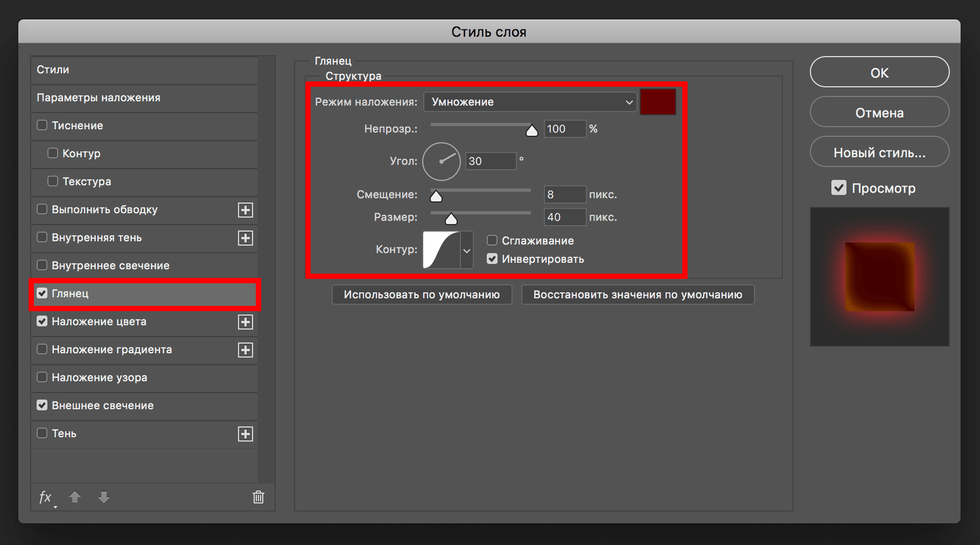Add another color overlay with plus icon

(246, 322)
